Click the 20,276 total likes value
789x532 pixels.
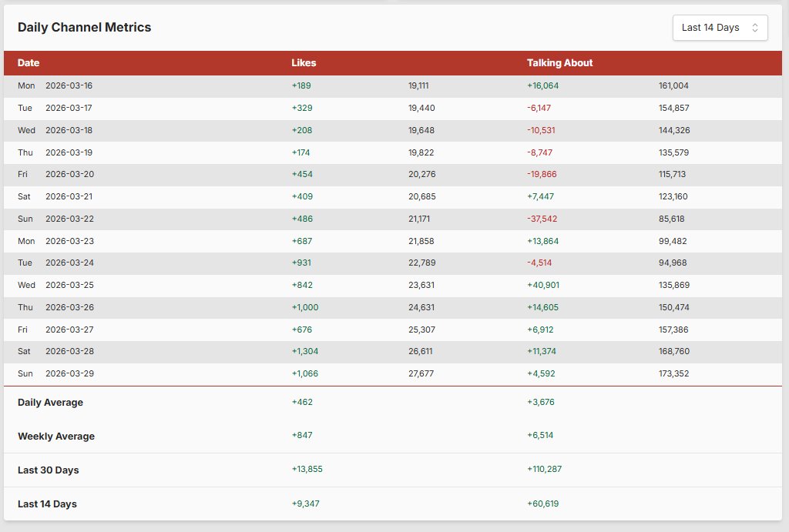coord(422,174)
